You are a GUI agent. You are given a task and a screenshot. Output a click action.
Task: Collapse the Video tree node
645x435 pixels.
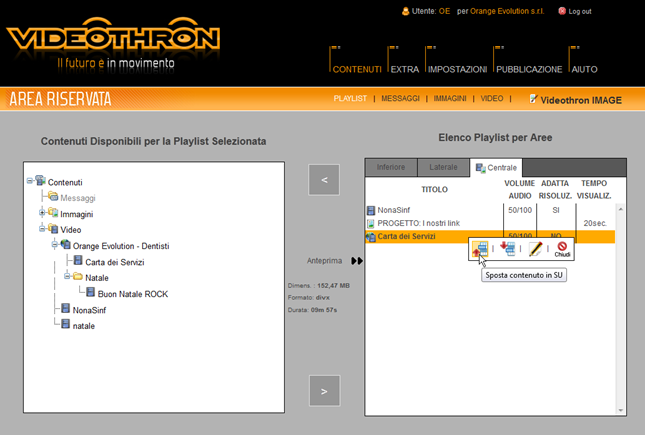coord(42,229)
